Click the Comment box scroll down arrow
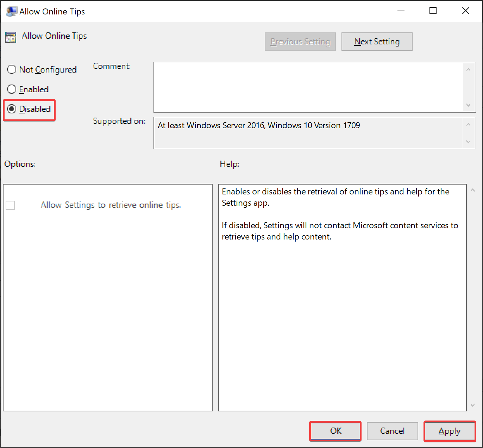 [x=468, y=105]
